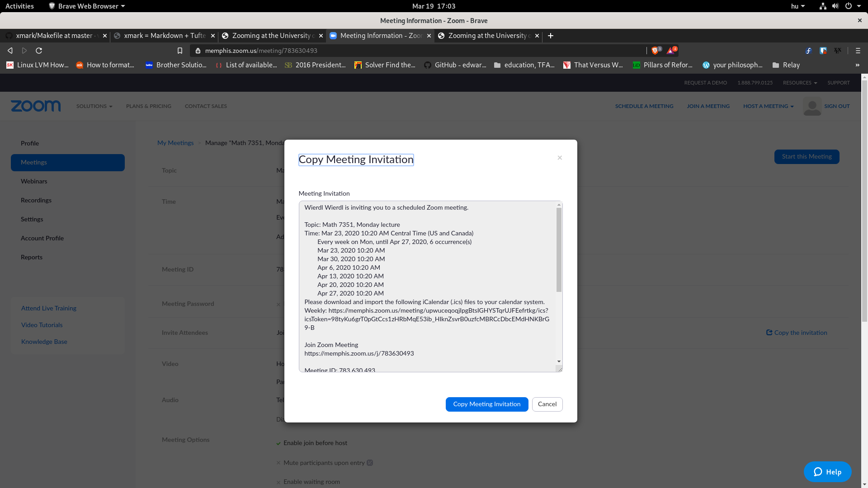Open Activities overview
Image resolution: width=868 pixels, height=488 pixels.
[x=19, y=6]
